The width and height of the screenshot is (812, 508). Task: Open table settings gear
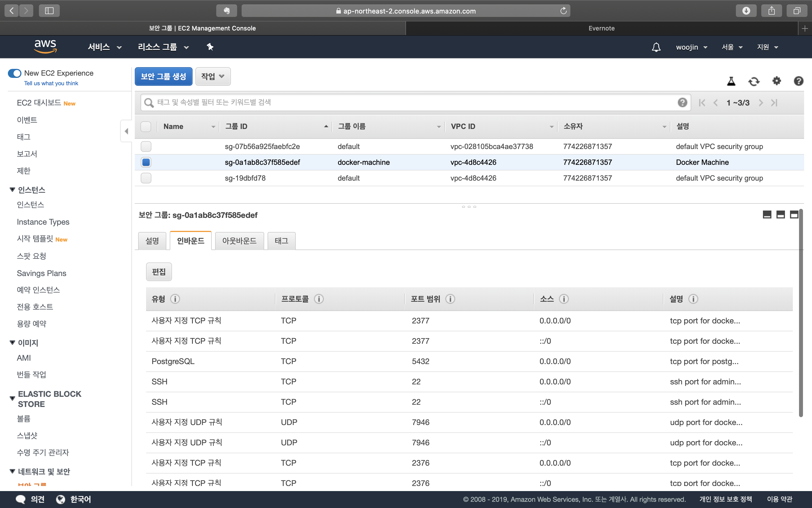tap(776, 81)
